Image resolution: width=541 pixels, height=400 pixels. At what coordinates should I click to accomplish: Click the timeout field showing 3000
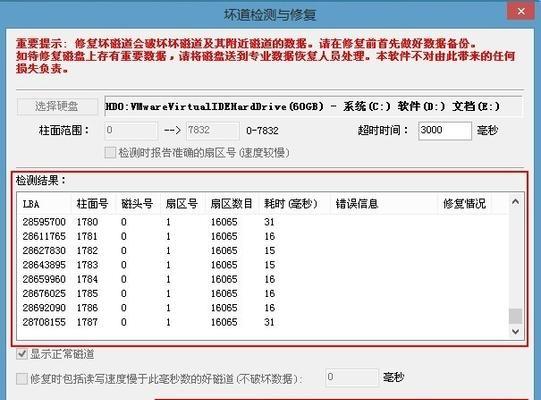pyautogui.click(x=445, y=130)
